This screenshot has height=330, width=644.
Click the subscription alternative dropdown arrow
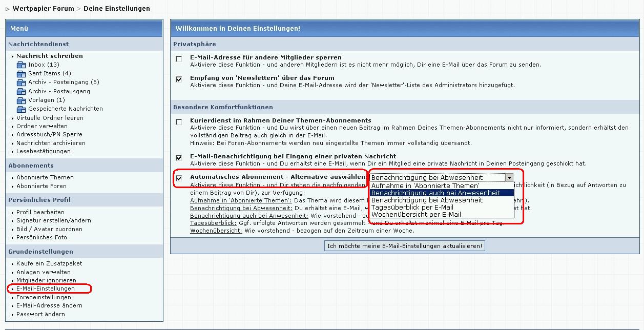tap(509, 177)
